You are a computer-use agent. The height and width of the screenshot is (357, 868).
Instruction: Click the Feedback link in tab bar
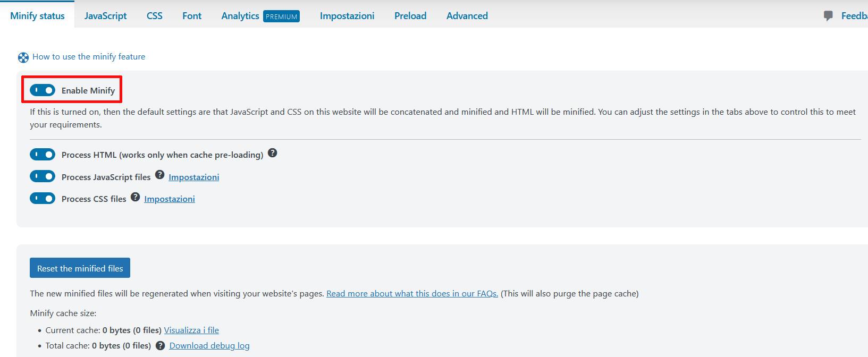tap(854, 16)
